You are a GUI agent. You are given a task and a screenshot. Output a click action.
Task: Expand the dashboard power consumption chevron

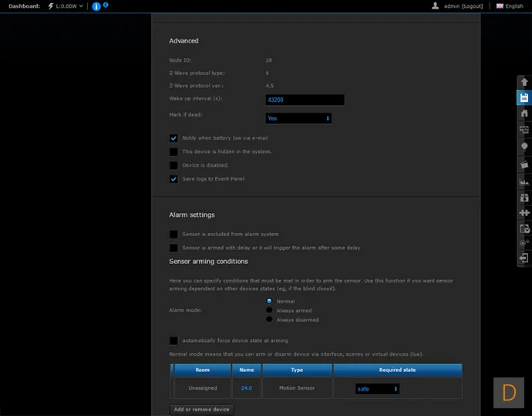pos(81,6)
